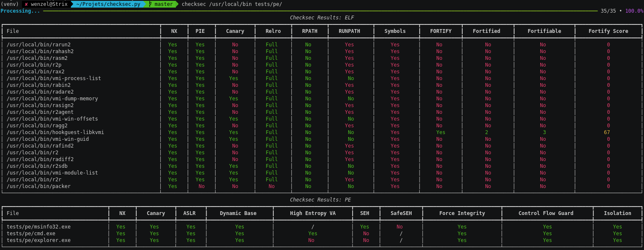The image size is (644, 250).
Task: Click the red x status icon in prompt
Action: tap(26, 4)
